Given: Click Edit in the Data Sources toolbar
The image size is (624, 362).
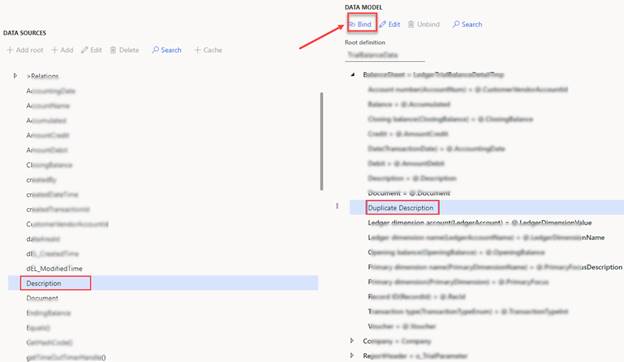Looking at the screenshot, I should point(92,50).
